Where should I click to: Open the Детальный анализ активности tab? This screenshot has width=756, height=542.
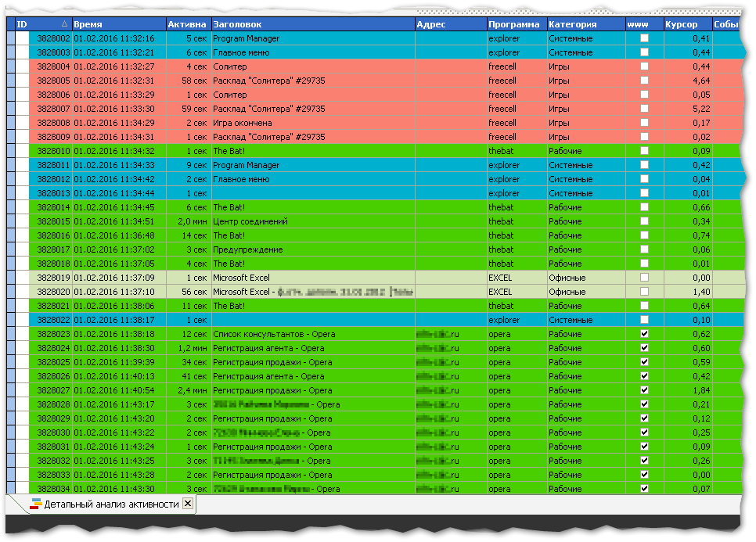(111, 504)
